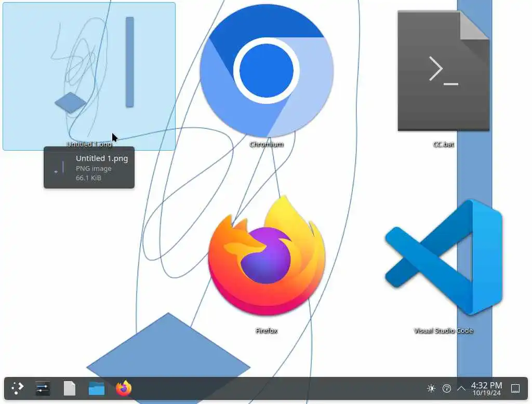Open the 4:32 PM clock calendar
This screenshot has height=404, width=532.
pyautogui.click(x=486, y=389)
